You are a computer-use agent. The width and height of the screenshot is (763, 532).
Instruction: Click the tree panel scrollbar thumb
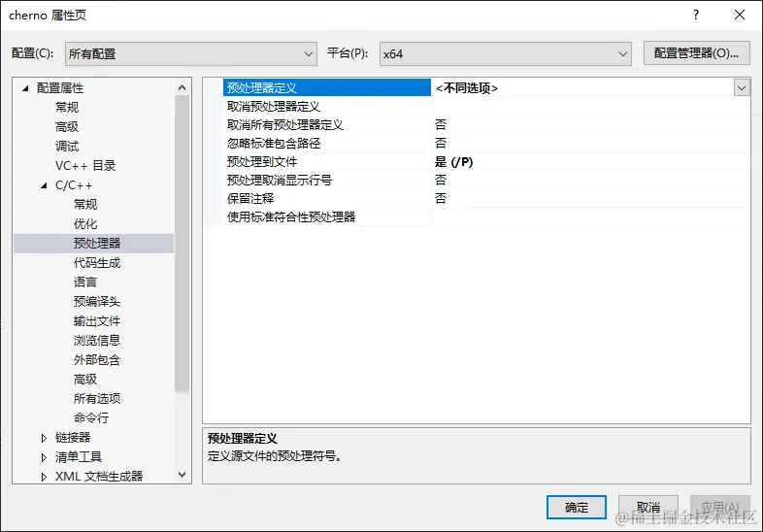coord(182,244)
